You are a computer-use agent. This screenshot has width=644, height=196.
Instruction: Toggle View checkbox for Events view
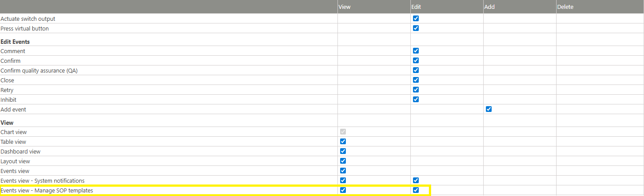coord(343,171)
